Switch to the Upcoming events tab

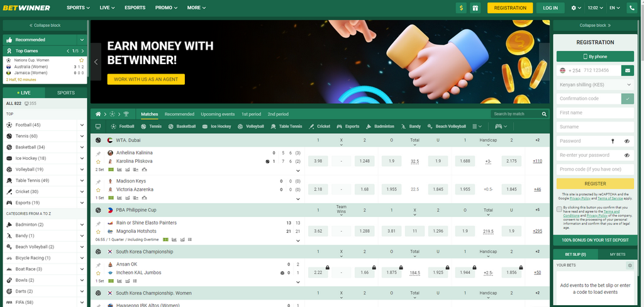218,114
